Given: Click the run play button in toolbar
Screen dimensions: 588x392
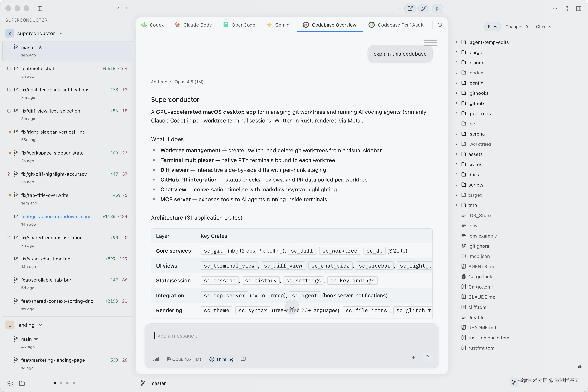Looking at the screenshot, I should tap(437, 8).
